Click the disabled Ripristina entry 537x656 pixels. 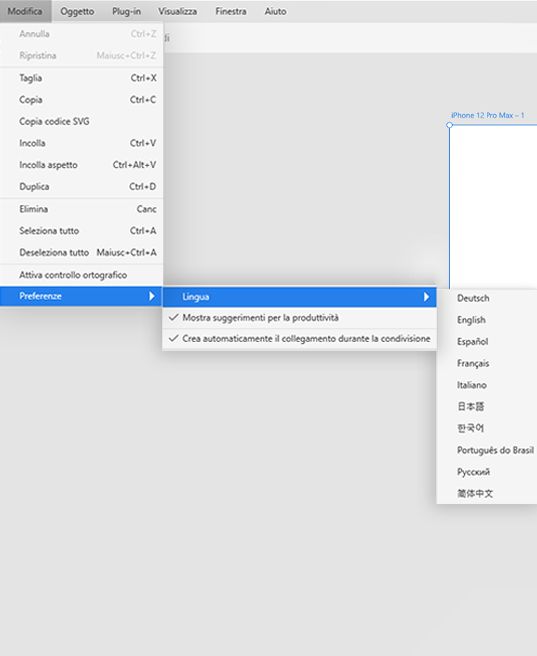(82, 56)
